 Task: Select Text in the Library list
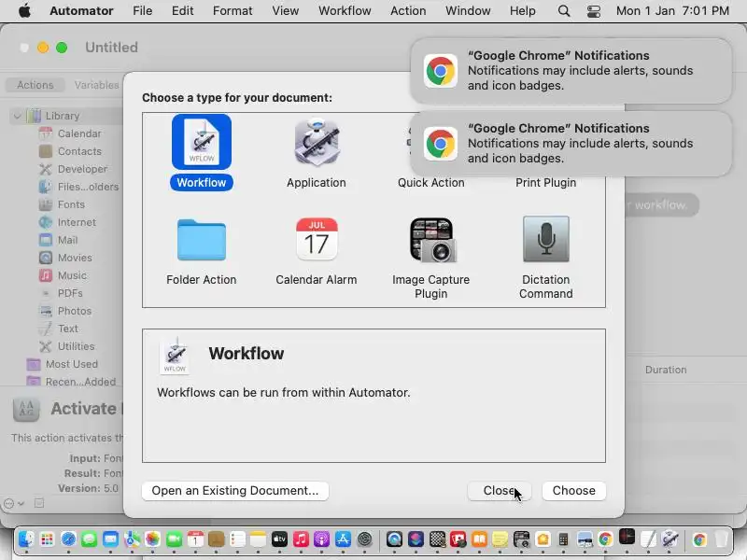coord(67,329)
